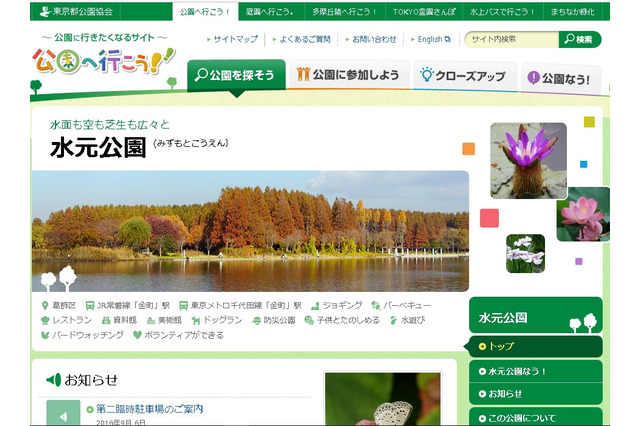Click the people icon in 公園に参加しよう
The width and height of the screenshot is (640, 426).
pos(303,74)
